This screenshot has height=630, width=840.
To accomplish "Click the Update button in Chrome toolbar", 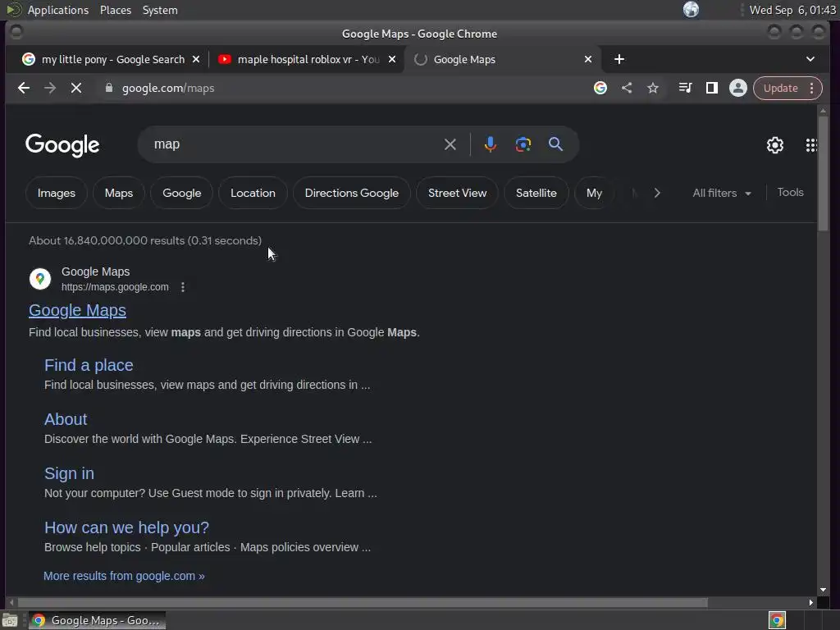I will tap(781, 88).
